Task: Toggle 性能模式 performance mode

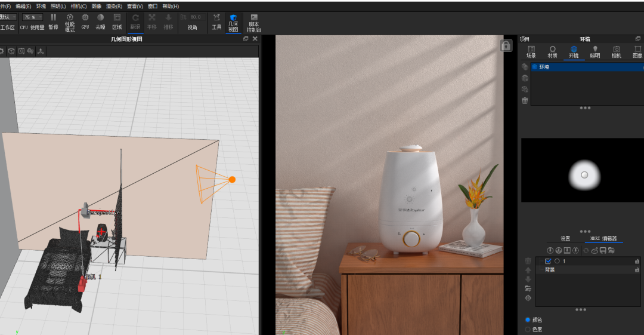Action: [70, 23]
